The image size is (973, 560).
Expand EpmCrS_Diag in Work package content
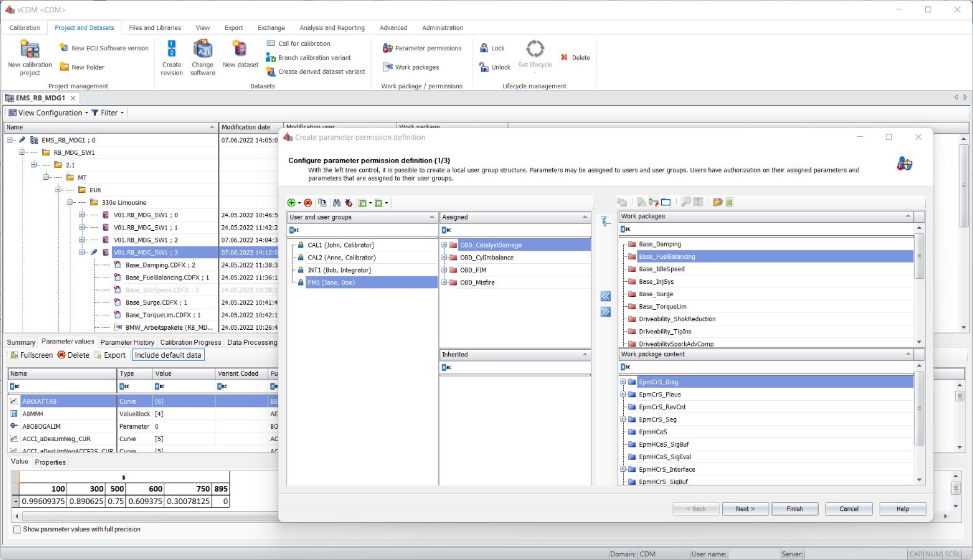(623, 382)
